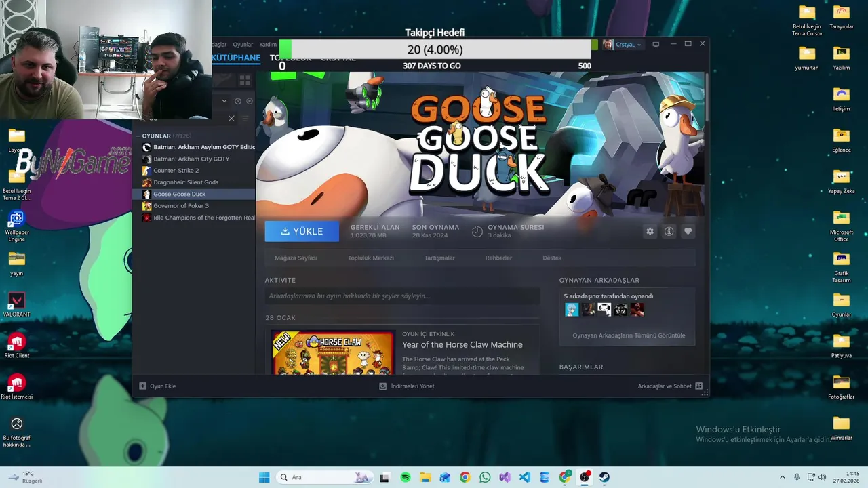
Task: Open Year of the Horse Claw Machine event
Action: coord(462,344)
